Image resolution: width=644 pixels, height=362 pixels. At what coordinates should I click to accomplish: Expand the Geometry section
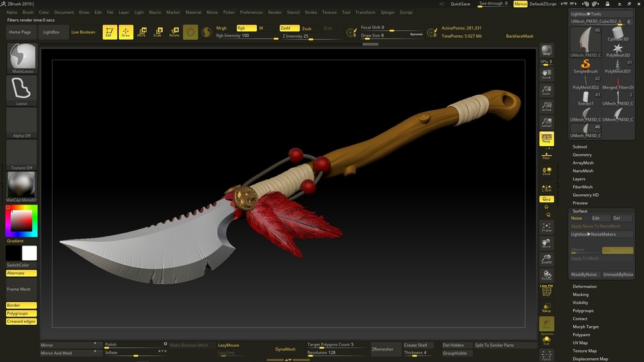[x=582, y=155]
